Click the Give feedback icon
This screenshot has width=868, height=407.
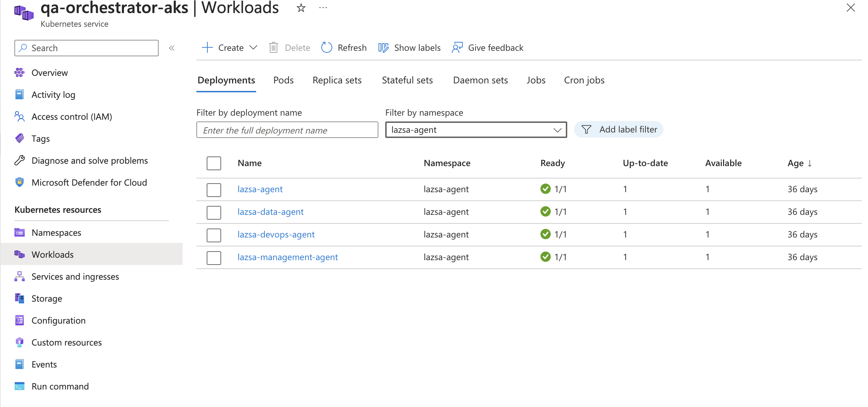457,48
